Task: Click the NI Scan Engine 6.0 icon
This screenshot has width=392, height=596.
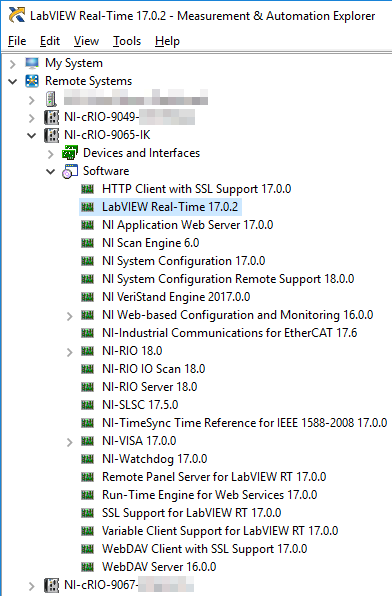Action: click(x=88, y=243)
